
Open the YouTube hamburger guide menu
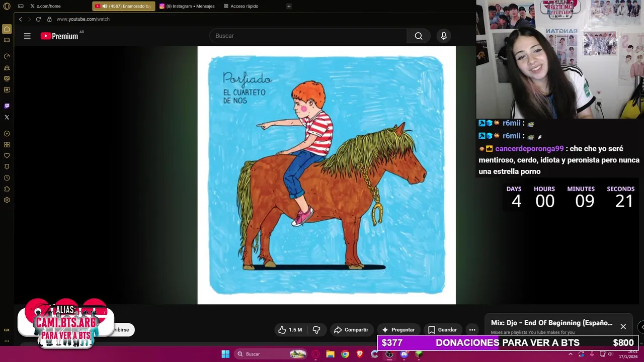(x=27, y=36)
